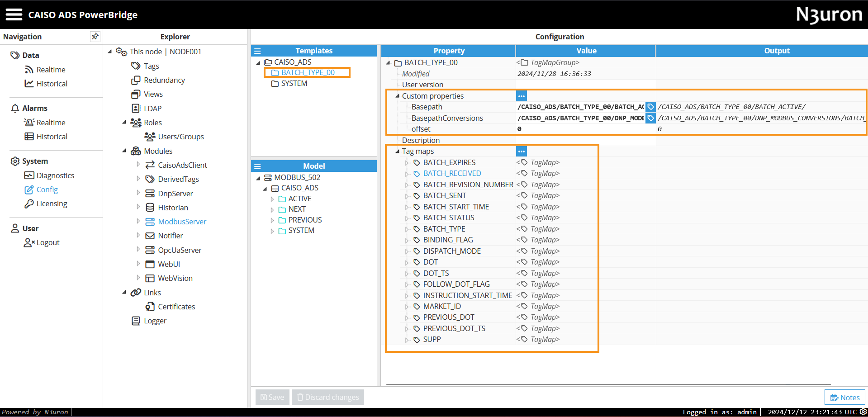Select Redundancy in Explorer tree
Viewport: 868px width, 417px height.
(x=158, y=80)
